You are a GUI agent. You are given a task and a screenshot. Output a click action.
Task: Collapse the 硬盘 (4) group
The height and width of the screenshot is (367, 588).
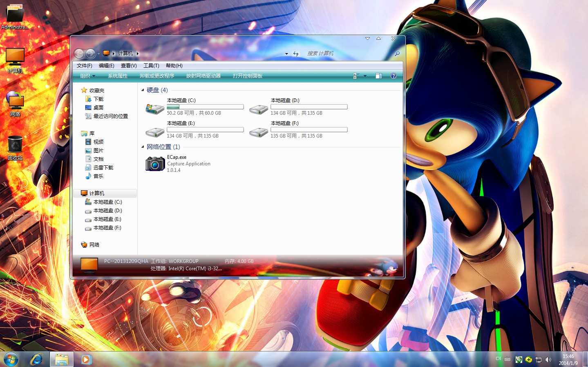(143, 90)
